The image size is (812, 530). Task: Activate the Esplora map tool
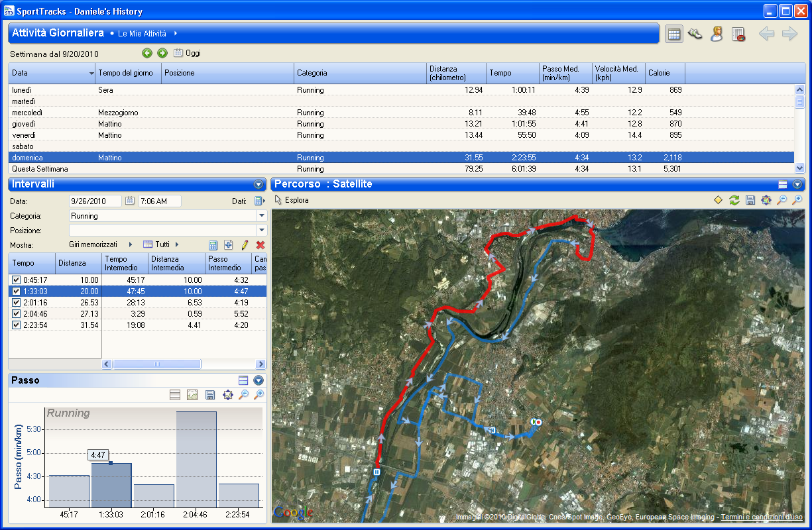coord(291,199)
